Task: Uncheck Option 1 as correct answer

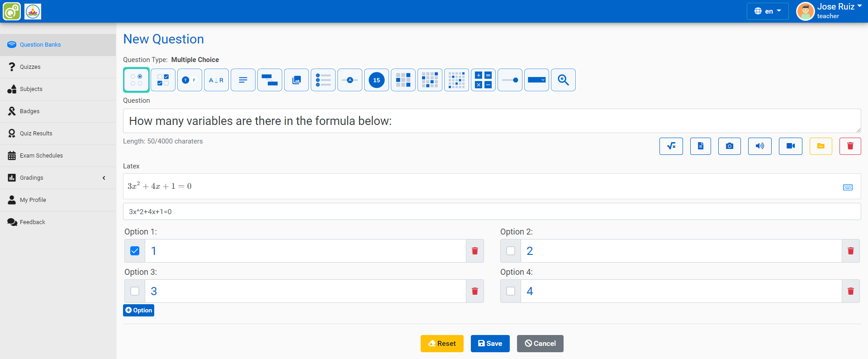Action: click(x=135, y=251)
